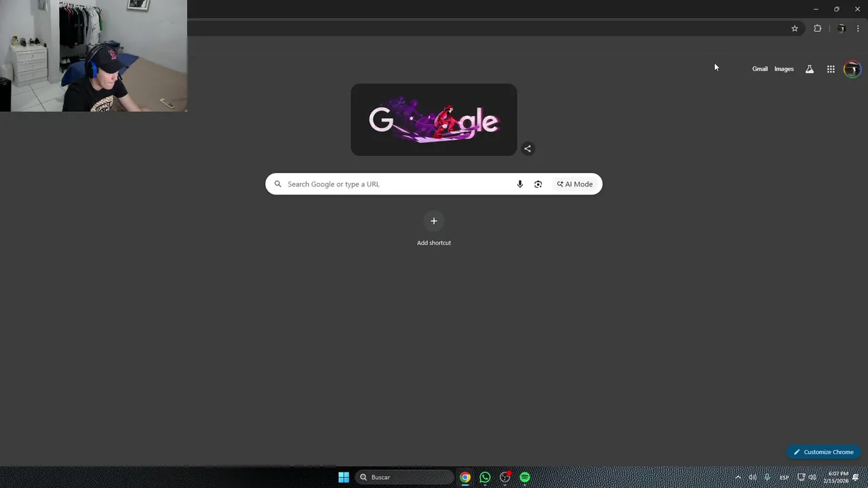Click the Buscar taskbar search box
The height and width of the screenshot is (488, 868).
[405, 477]
